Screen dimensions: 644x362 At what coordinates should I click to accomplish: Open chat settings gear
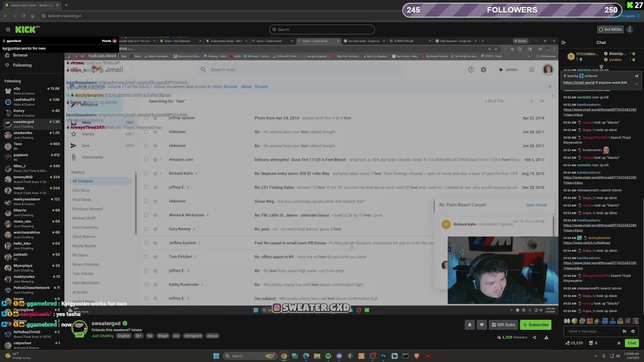pos(619,343)
